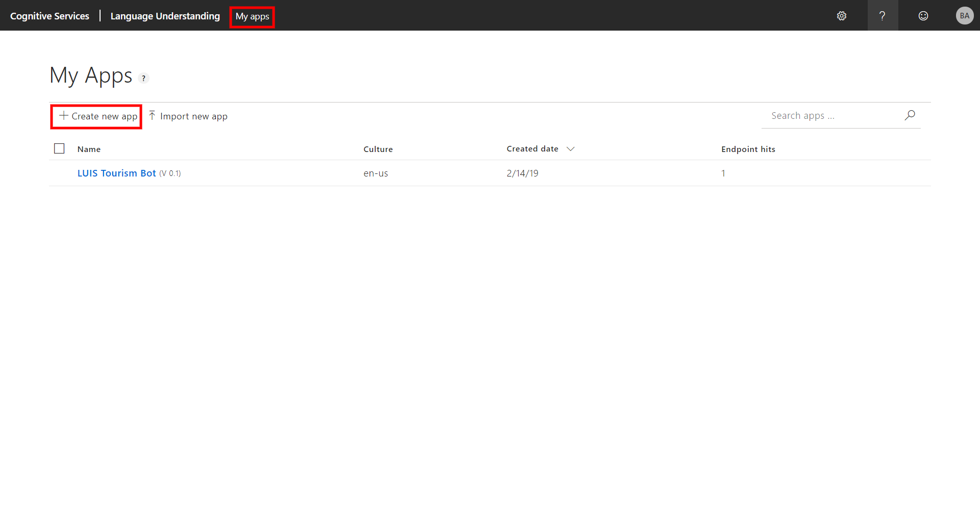
Task: Open the LUIS Tourism Bot app
Action: (x=116, y=173)
